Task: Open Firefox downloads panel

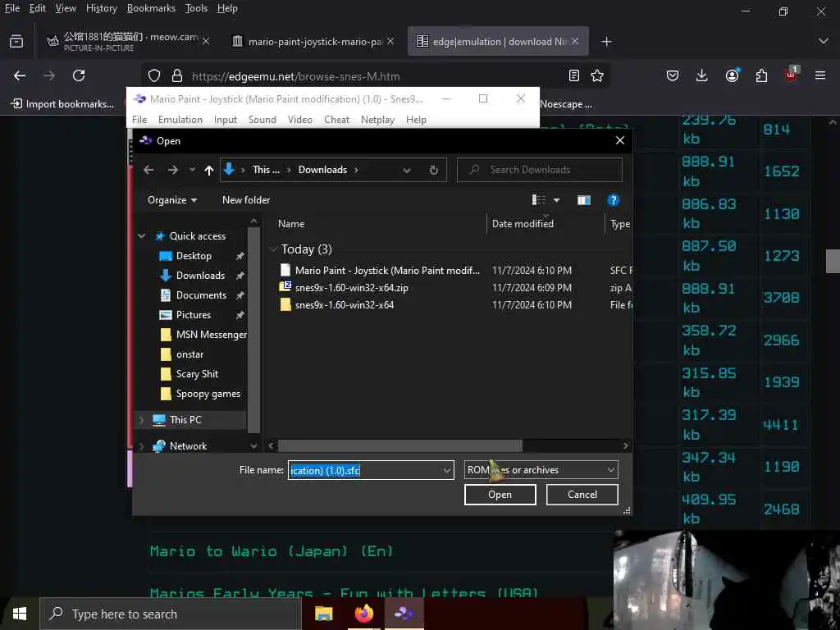Action: tap(702, 75)
